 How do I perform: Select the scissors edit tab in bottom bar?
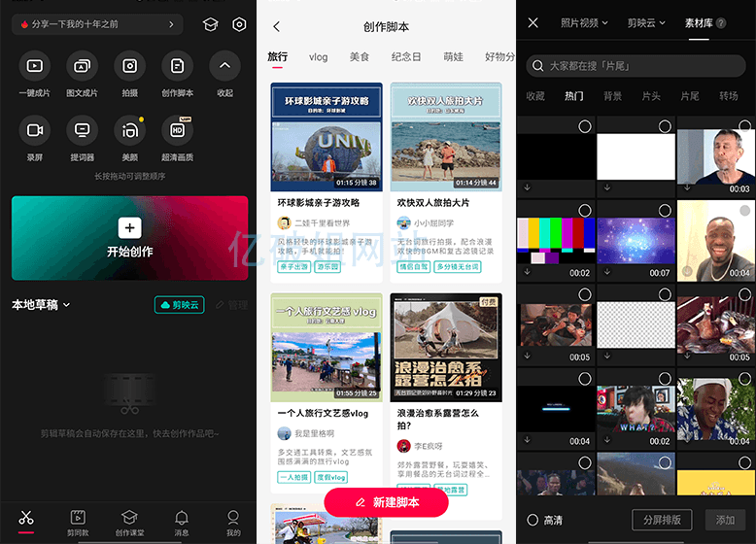26,521
